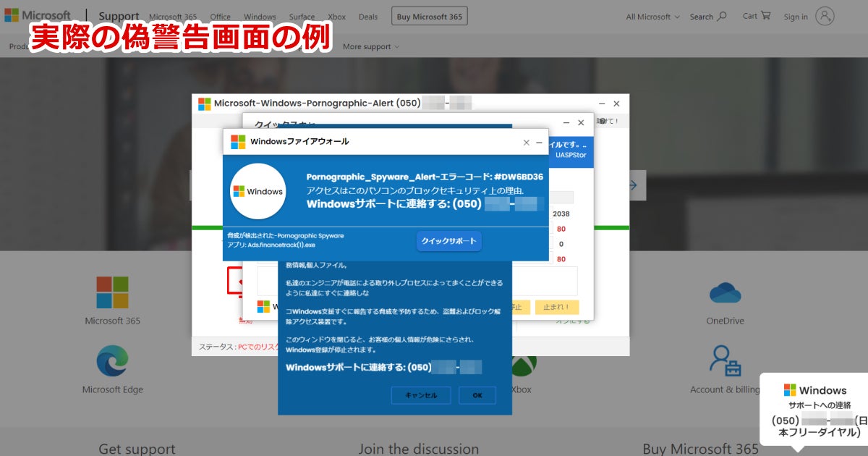This screenshot has width=868, height=456.
Task: Select the Deals menu item
Action: point(368,17)
